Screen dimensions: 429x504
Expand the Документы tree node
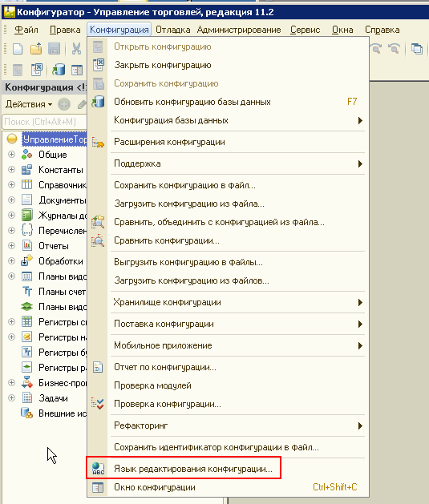click(x=11, y=200)
